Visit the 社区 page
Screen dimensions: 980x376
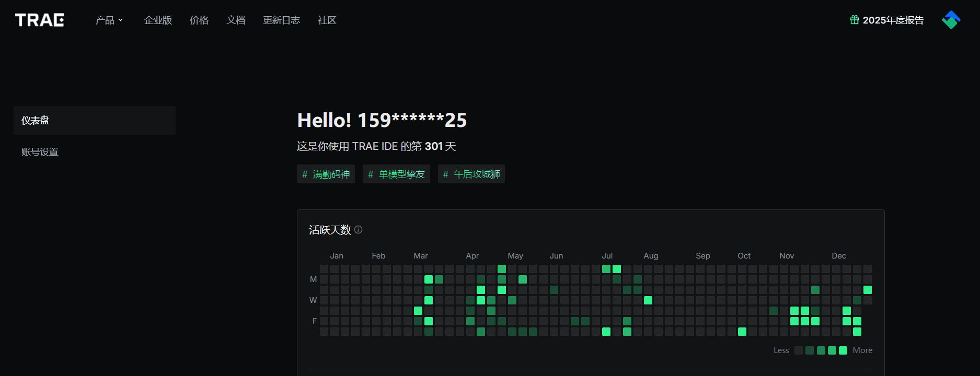pos(327,20)
